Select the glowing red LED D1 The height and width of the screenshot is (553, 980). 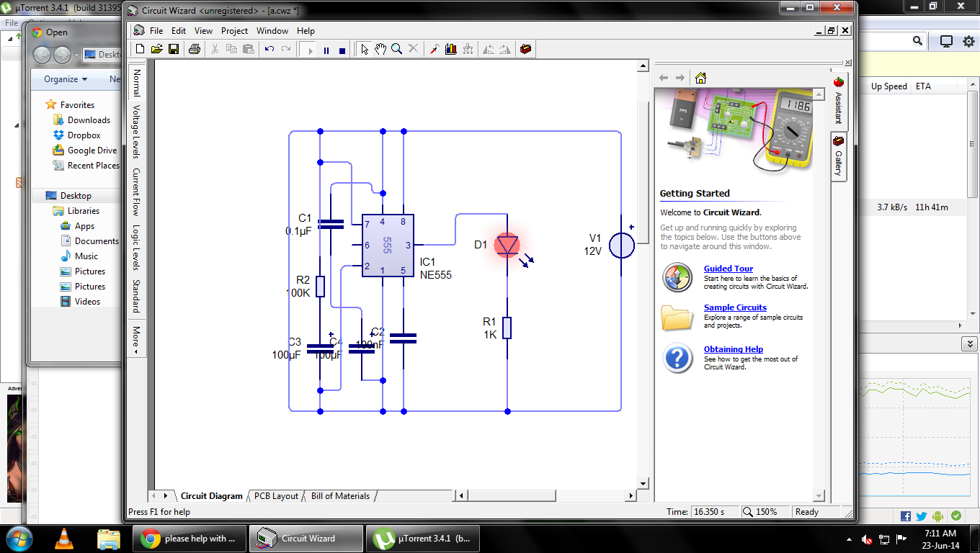507,245
